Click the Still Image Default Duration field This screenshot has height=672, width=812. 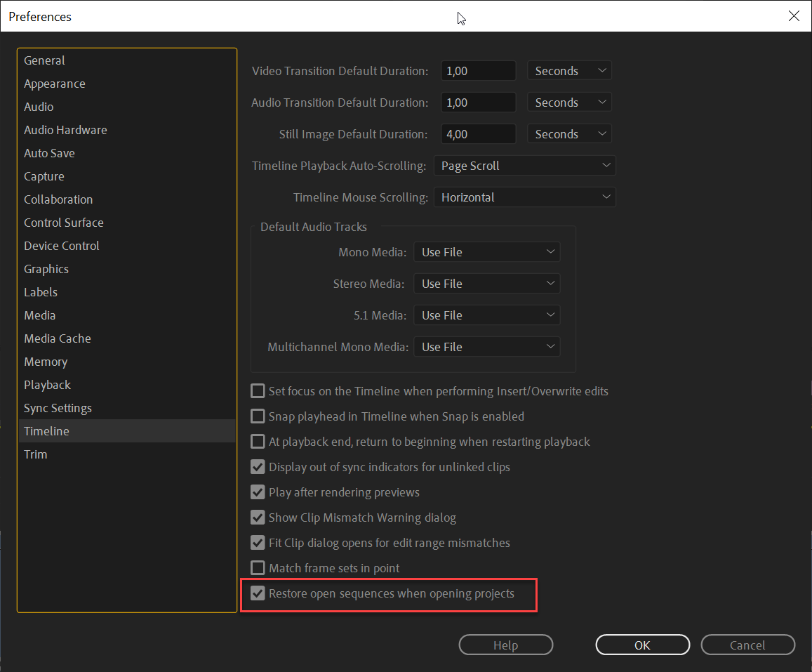[x=478, y=133]
